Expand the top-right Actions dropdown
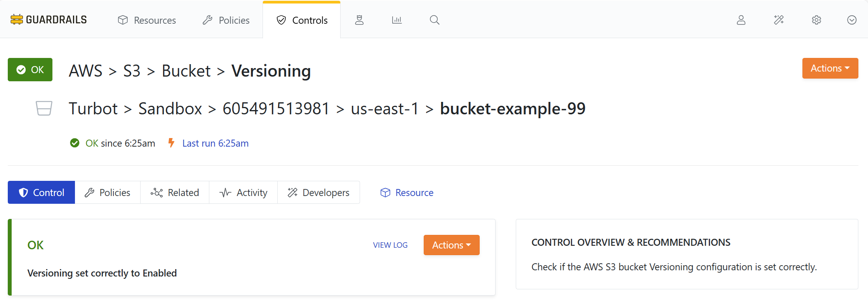The image size is (868, 308). pyautogui.click(x=830, y=68)
